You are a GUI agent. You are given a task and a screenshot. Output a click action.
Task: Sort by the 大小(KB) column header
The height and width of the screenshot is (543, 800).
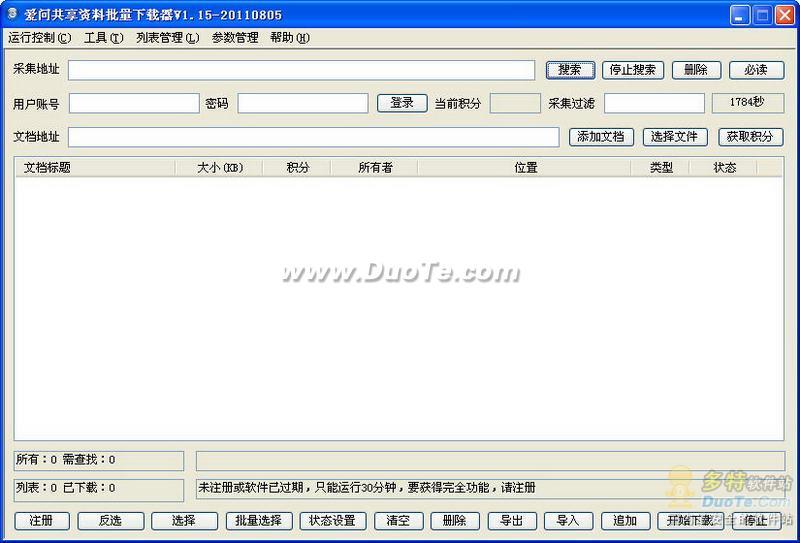[219, 167]
